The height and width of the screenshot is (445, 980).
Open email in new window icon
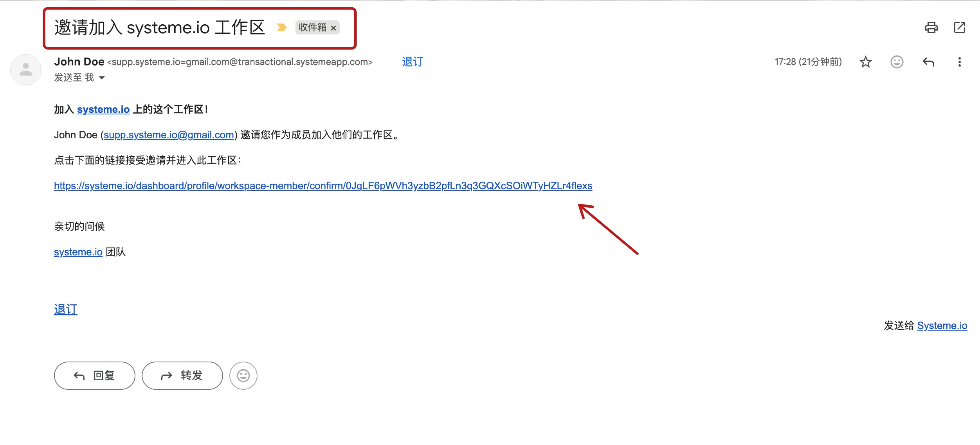959,27
